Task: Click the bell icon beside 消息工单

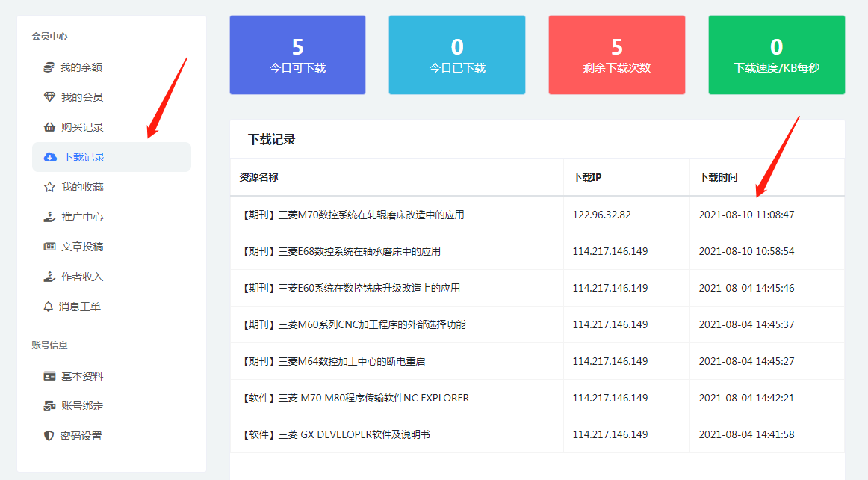Action: 48,307
